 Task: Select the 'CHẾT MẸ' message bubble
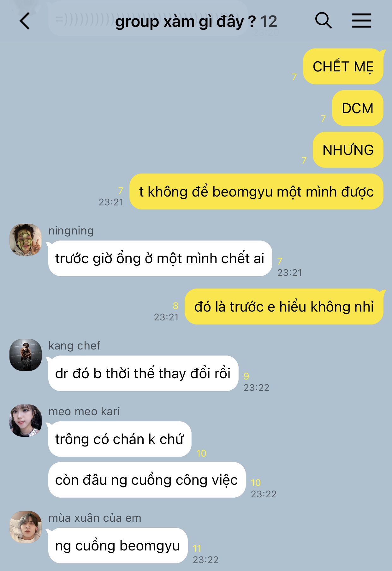click(x=343, y=66)
